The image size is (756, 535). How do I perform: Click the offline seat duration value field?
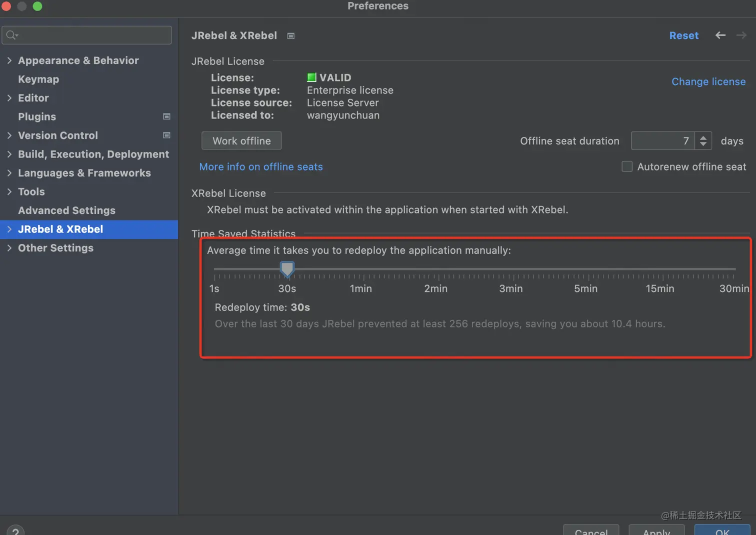(x=663, y=140)
